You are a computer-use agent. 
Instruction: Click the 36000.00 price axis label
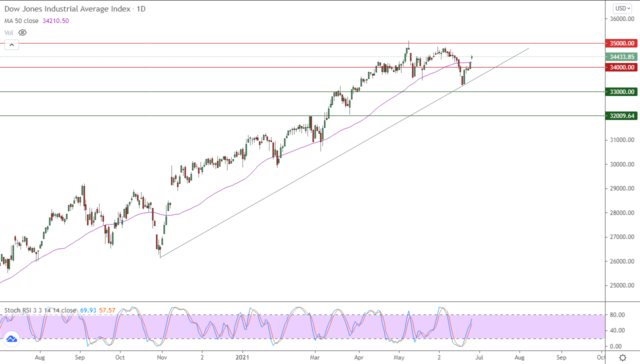(x=622, y=19)
